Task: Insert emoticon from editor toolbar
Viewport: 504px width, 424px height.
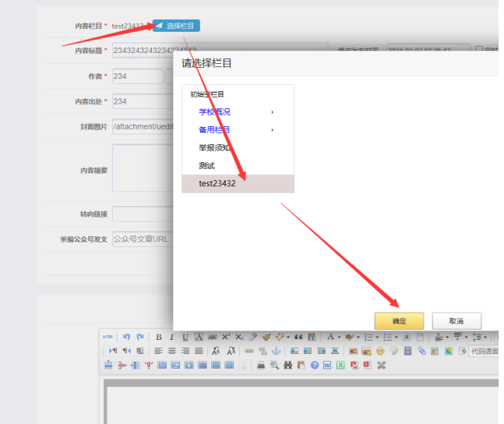Action: click(x=380, y=351)
